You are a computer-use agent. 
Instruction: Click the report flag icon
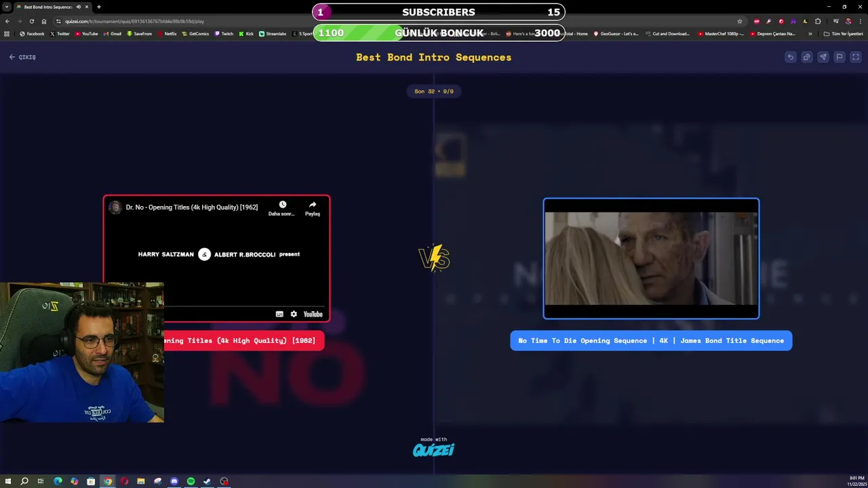[x=839, y=57]
